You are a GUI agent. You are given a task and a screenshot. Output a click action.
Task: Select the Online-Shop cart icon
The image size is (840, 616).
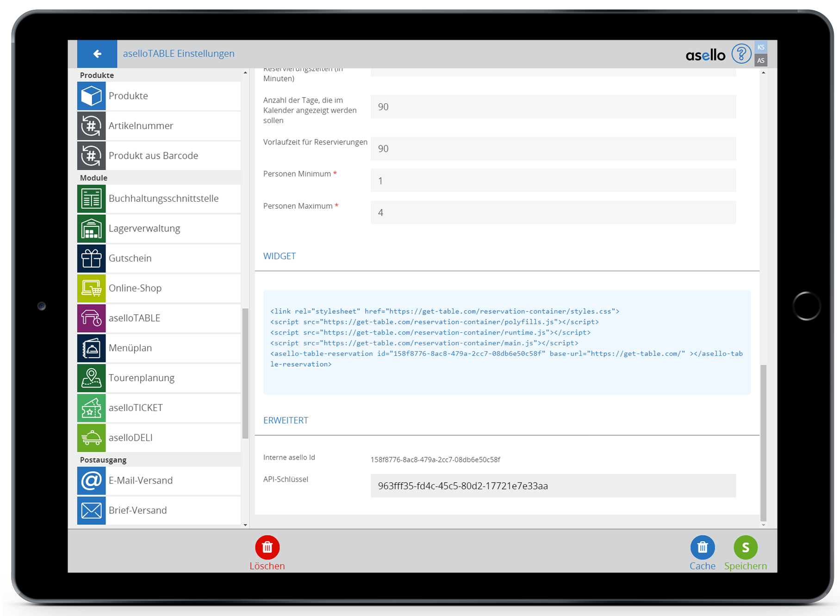click(91, 288)
